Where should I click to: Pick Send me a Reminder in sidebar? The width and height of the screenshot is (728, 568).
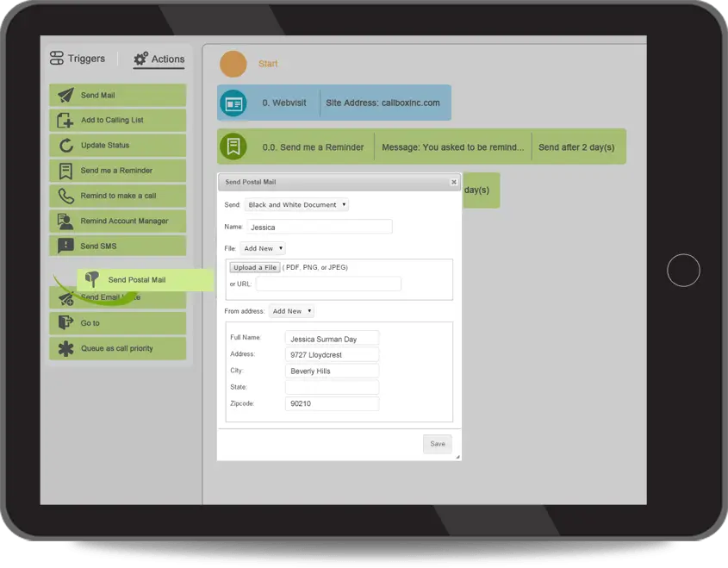117,171
